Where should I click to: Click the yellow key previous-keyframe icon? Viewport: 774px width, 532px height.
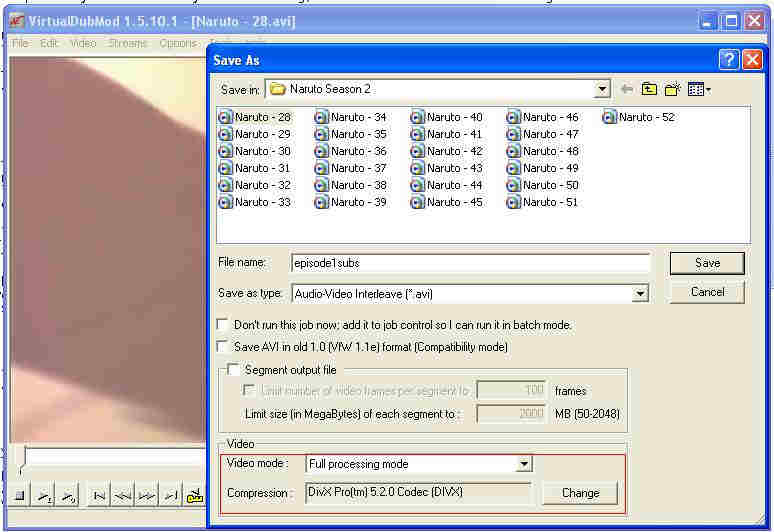(x=194, y=494)
